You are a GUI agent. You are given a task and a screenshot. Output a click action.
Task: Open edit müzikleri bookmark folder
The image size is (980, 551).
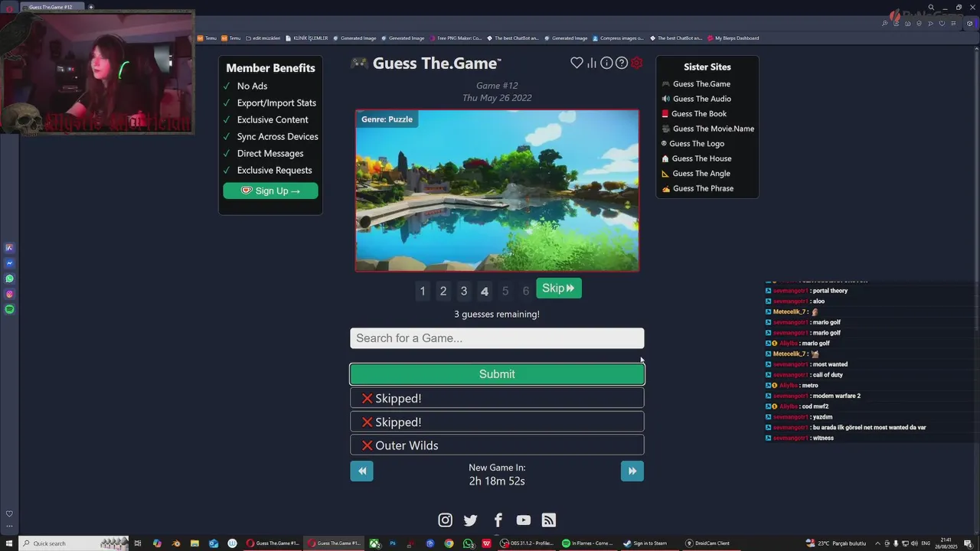click(x=262, y=37)
